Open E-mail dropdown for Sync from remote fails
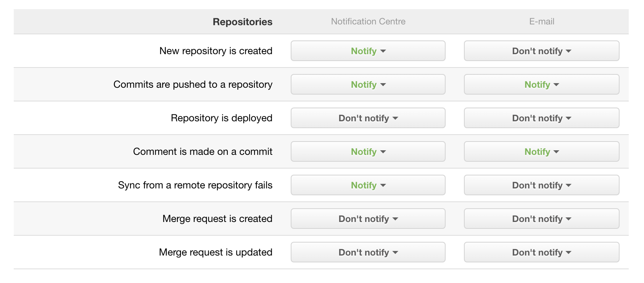Image resolution: width=644 pixels, height=283 pixels. [x=541, y=185]
